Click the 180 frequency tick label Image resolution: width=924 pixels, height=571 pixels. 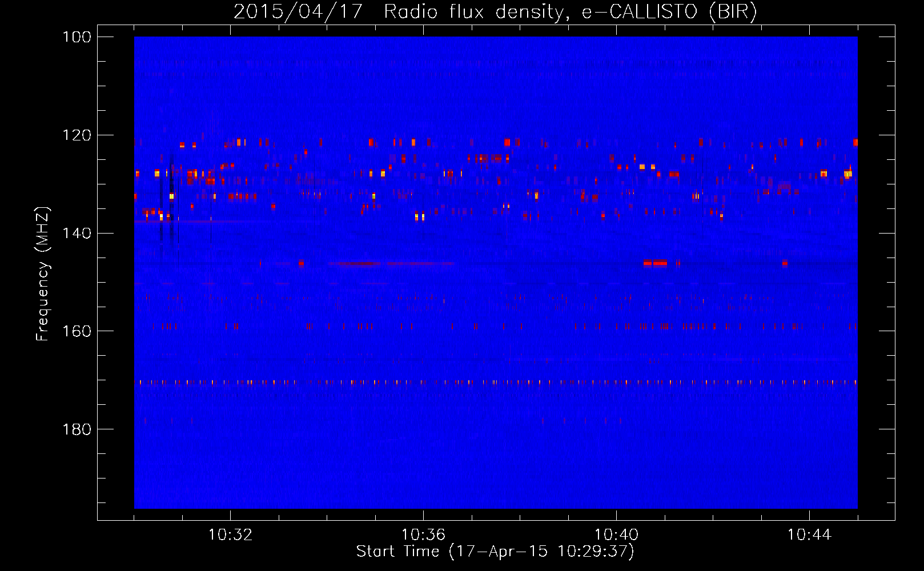click(77, 429)
